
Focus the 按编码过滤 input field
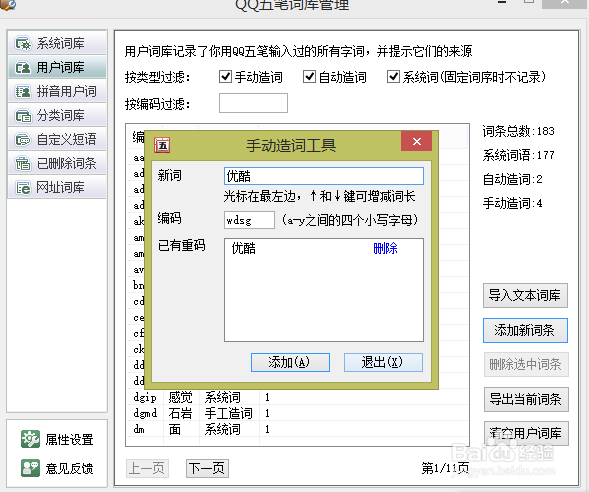(253, 103)
